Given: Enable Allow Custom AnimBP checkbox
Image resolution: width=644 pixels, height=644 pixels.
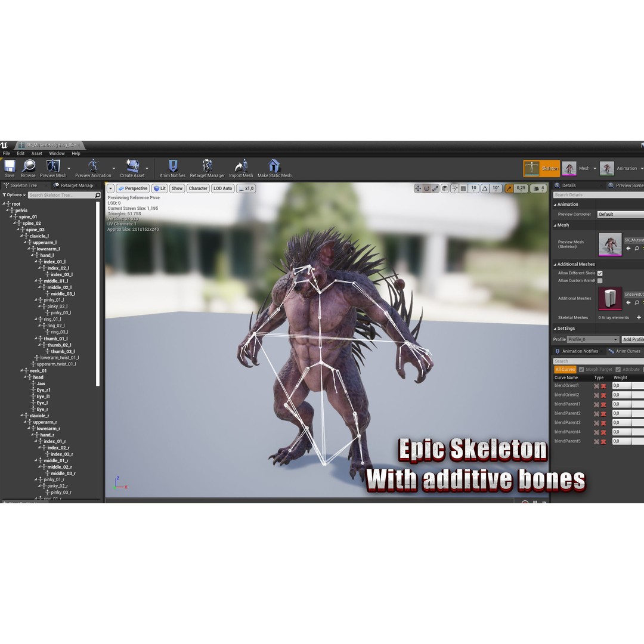Looking at the screenshot, I should tap(600, 281).
